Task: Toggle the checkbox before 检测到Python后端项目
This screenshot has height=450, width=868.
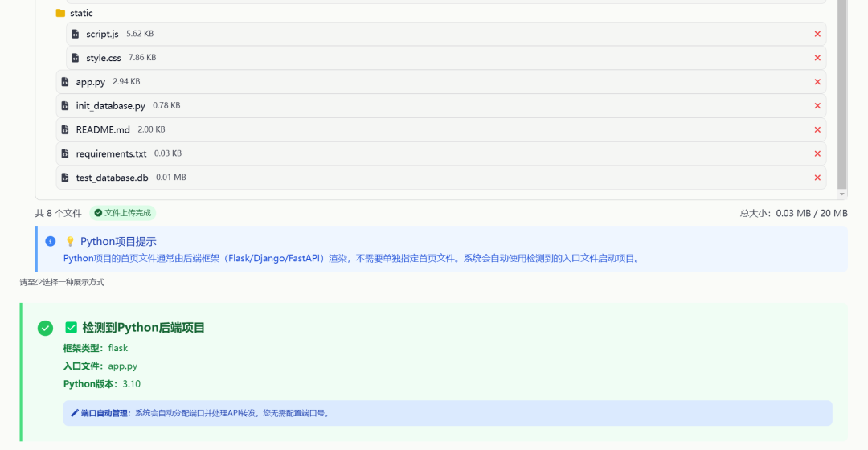Action: [x=71, y=328]
